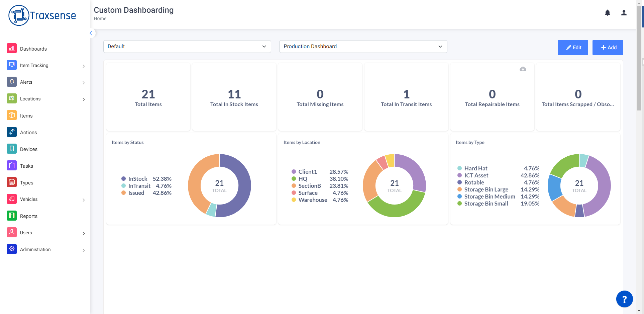Click the Total Items Scrapped card

tap(578, 97)
